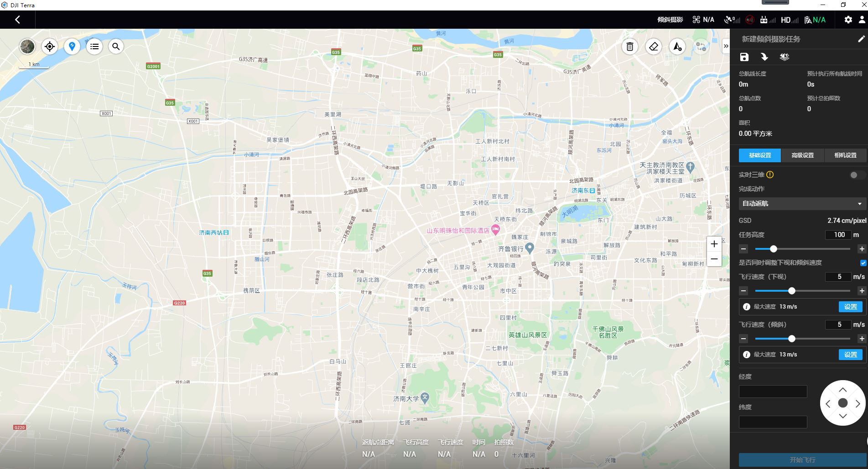This screenshot has width=868, height=469.
Task: Click the 经度 input field
Action: click(x=773, y=392)
